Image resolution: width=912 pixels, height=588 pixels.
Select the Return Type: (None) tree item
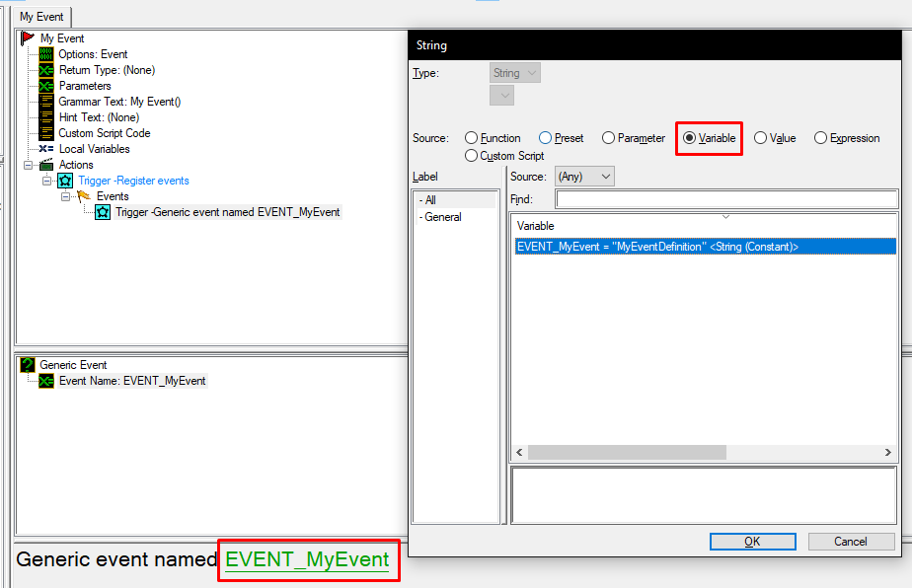tap(107, 70)
